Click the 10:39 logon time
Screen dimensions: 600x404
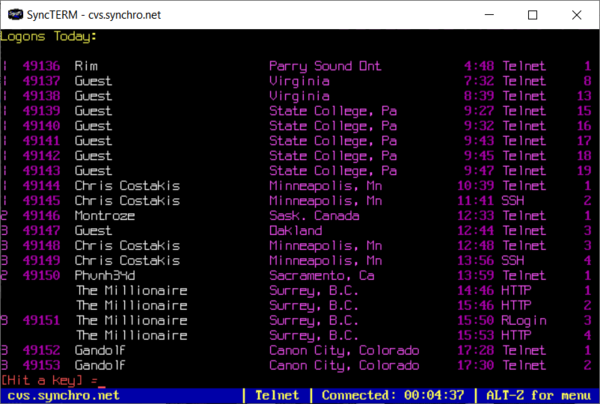476,186
